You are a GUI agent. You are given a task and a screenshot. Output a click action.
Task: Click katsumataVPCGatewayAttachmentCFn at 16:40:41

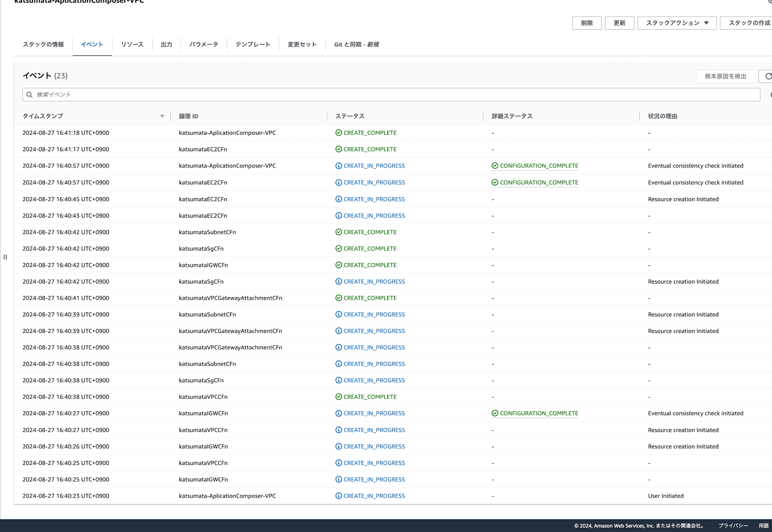point(230,298)
